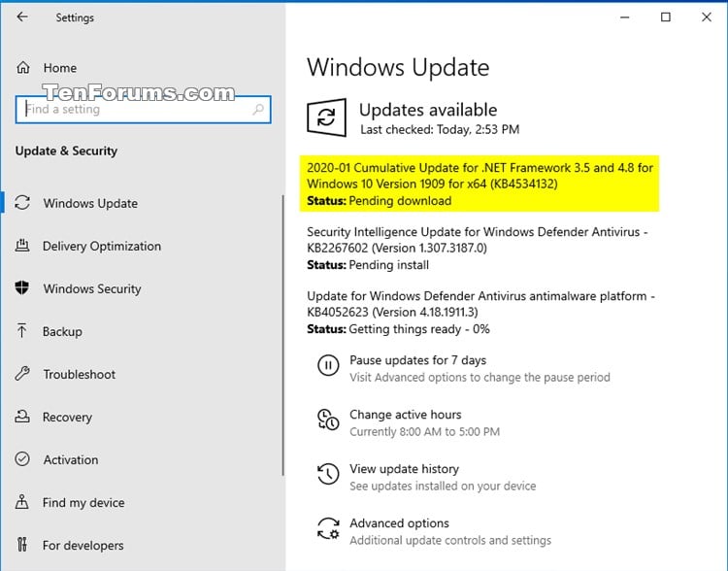Click the Troubleshoot wrench icon
Screen dimensions: 728x571
[x=22, y=374]
